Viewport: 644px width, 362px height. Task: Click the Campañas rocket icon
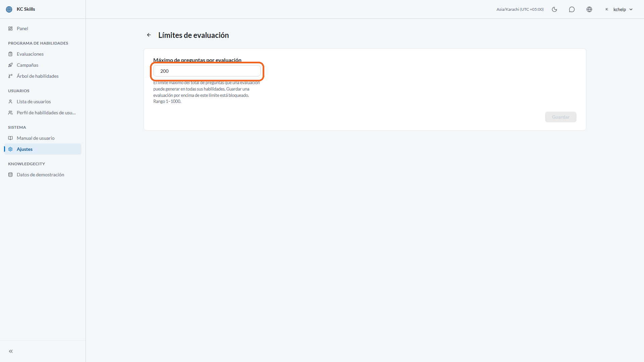10,65
